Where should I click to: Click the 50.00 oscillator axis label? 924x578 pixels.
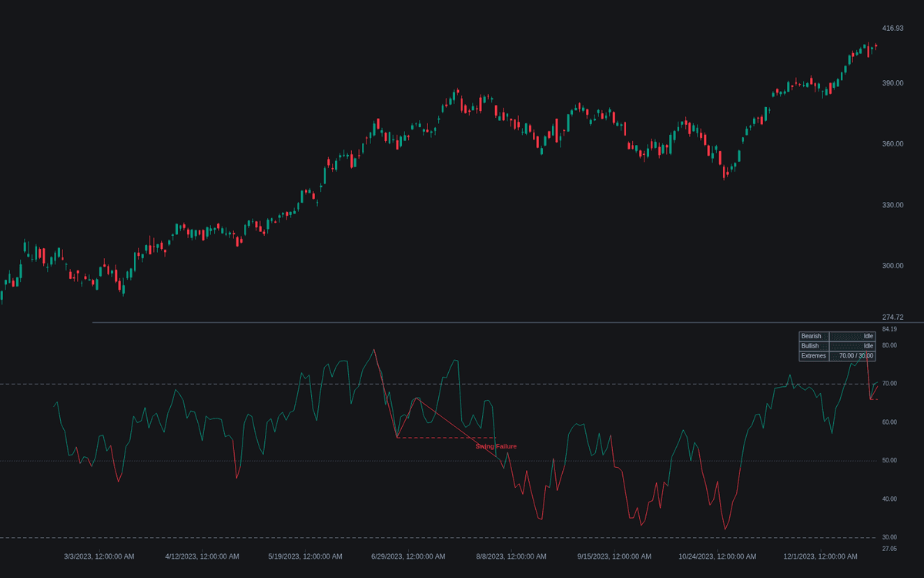pyautogui.click(x=889, y=461)
